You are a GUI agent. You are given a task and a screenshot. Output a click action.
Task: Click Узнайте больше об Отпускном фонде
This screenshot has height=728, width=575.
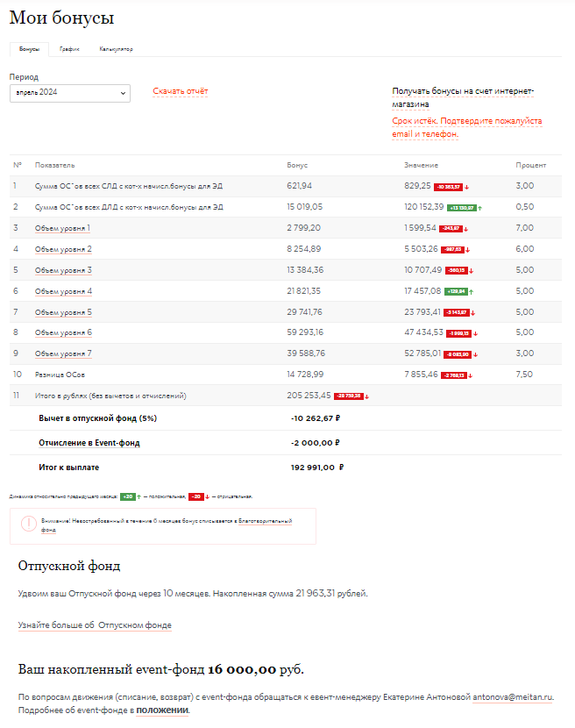[x=95, y=625]
